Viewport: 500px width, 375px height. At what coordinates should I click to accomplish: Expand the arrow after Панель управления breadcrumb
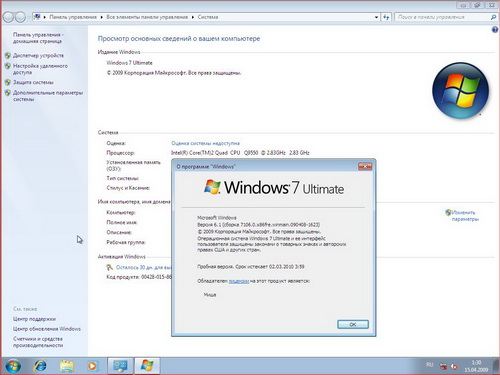(102, 17)
